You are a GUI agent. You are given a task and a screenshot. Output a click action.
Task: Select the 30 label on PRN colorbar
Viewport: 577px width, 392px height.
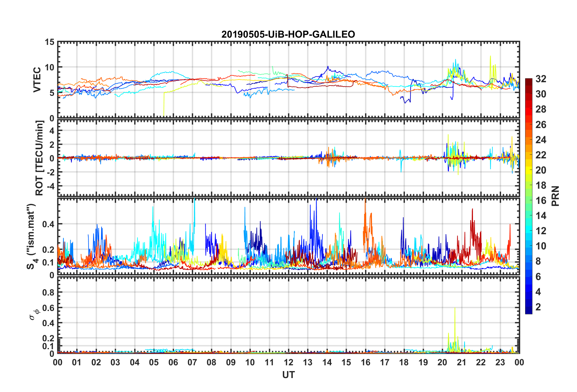coord(541,94)
